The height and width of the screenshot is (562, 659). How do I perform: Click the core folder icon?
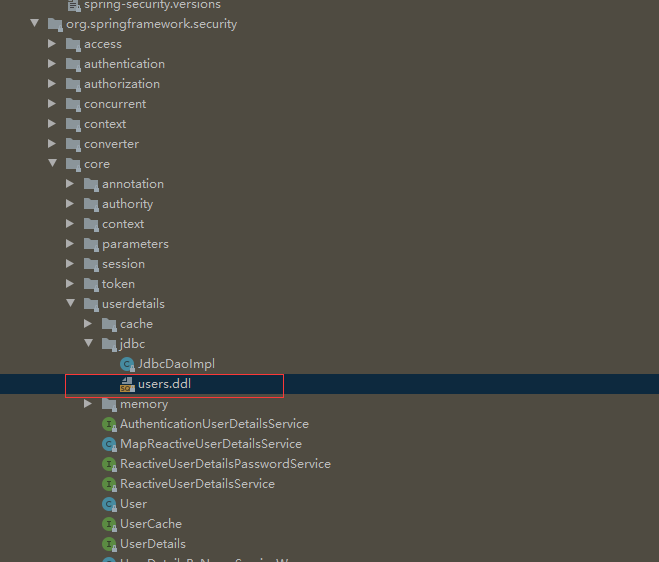coord(74,164)
